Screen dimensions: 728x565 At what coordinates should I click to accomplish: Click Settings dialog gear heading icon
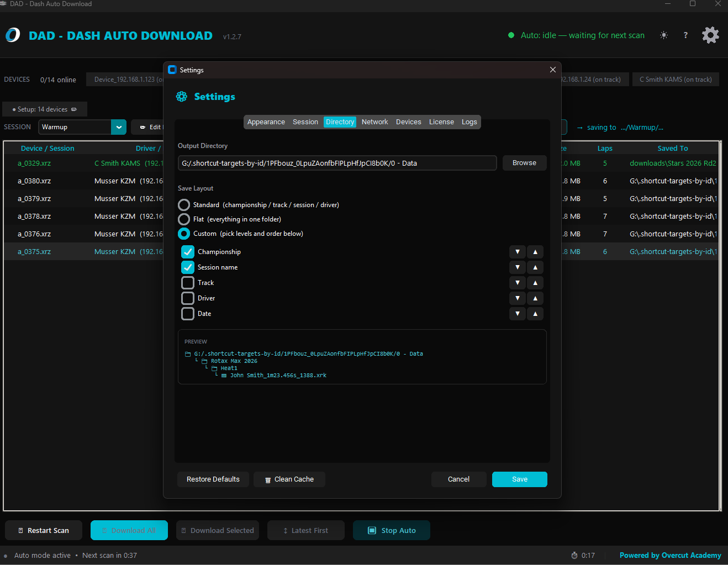pyautogui.click(x=182, y=97)
